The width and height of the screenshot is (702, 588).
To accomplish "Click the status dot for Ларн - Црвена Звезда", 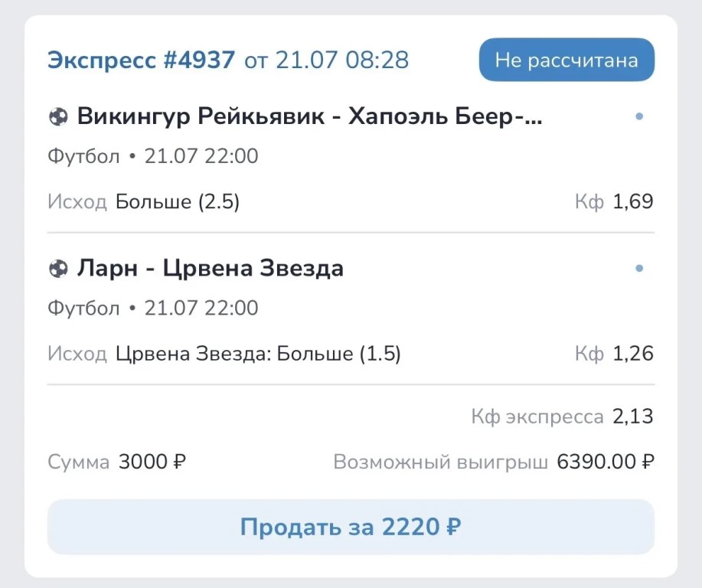I will click(x=639, y=268).
